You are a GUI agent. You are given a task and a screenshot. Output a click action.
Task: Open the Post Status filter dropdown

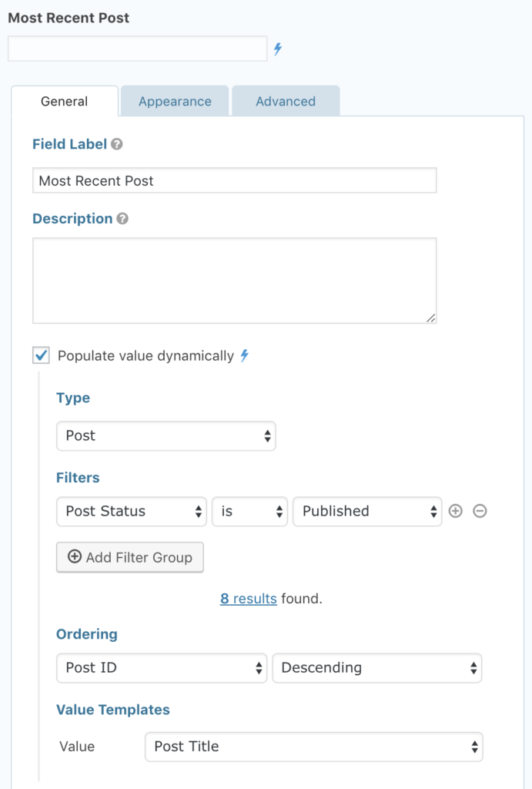(x=132, y=511)
